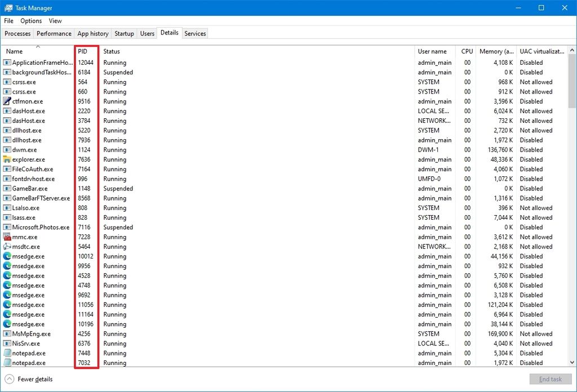Image resolution: width=577 pixels, height=392 pixels.
Task: Click the scrollbar up arrow
Action: click(x=571, y=50)
